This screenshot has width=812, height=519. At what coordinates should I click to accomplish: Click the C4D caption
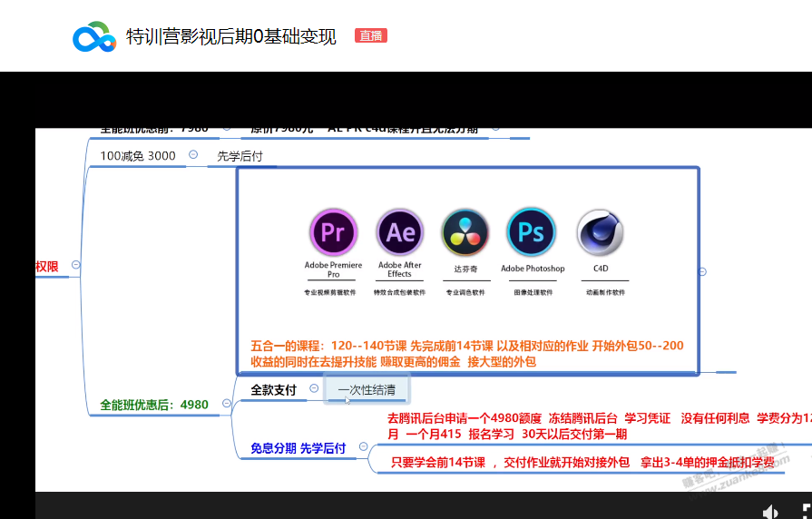(x=601, y=269)
